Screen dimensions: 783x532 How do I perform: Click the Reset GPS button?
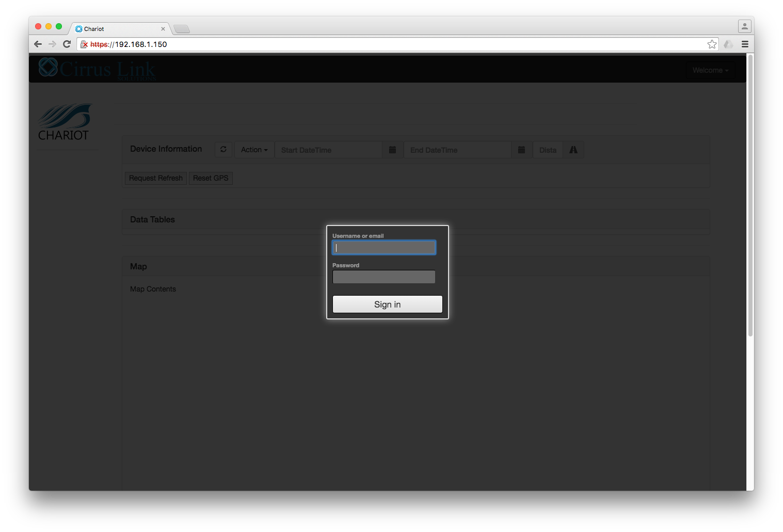click(x=211, y=178)
